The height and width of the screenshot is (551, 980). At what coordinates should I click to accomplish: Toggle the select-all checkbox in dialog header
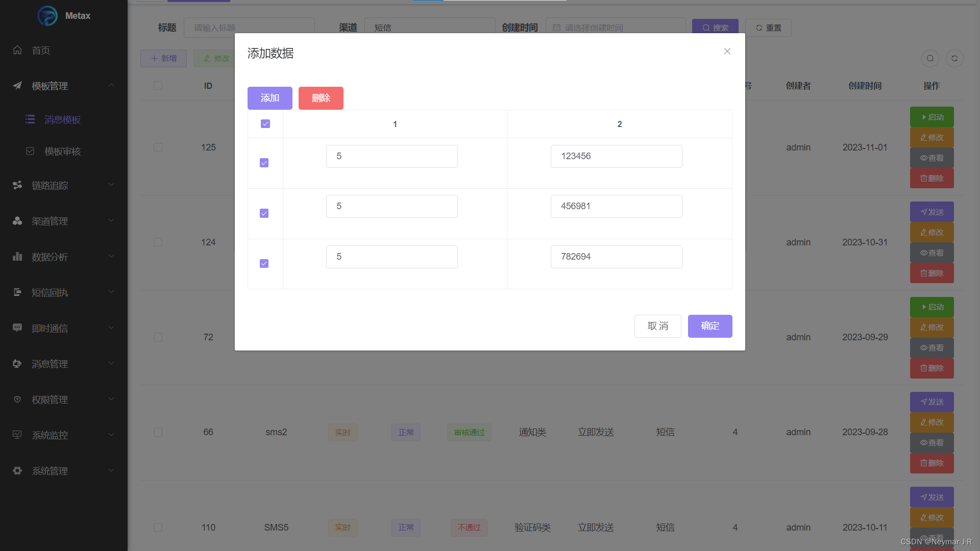tap(265, 124)
